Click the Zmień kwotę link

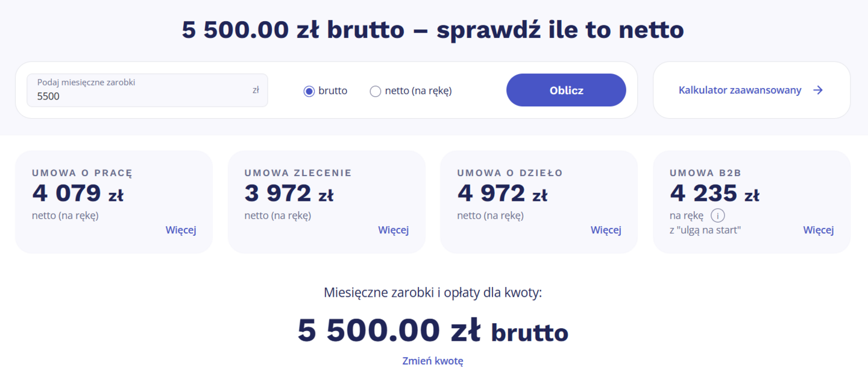[433, 360]
